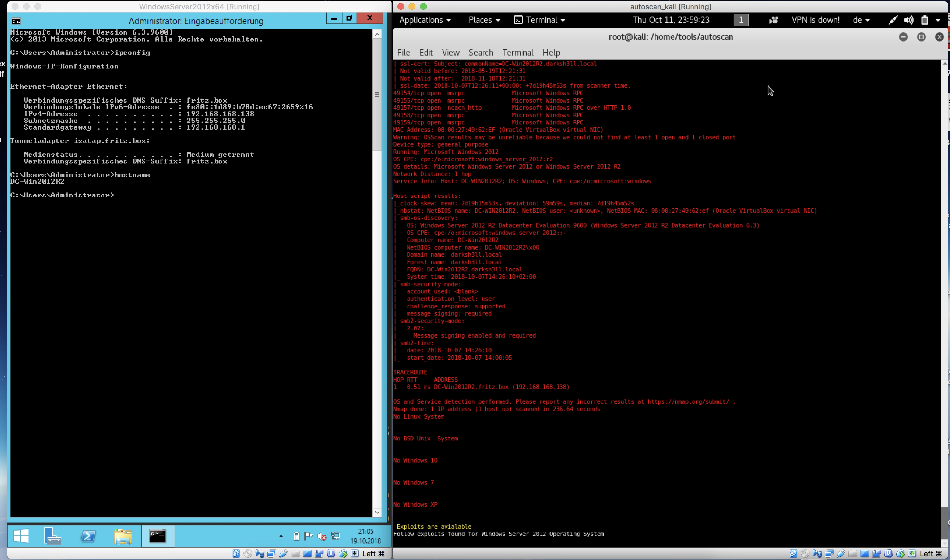Click network adapters indicator in autoscan_kali window
This screenshot has height=560, width=950.
pos(829,553)
